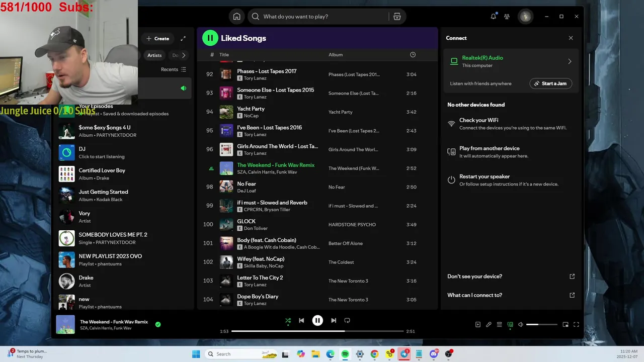Open Google Chrome from the taskbar
Screen dimensions: 644x362
tap(374, 354)
